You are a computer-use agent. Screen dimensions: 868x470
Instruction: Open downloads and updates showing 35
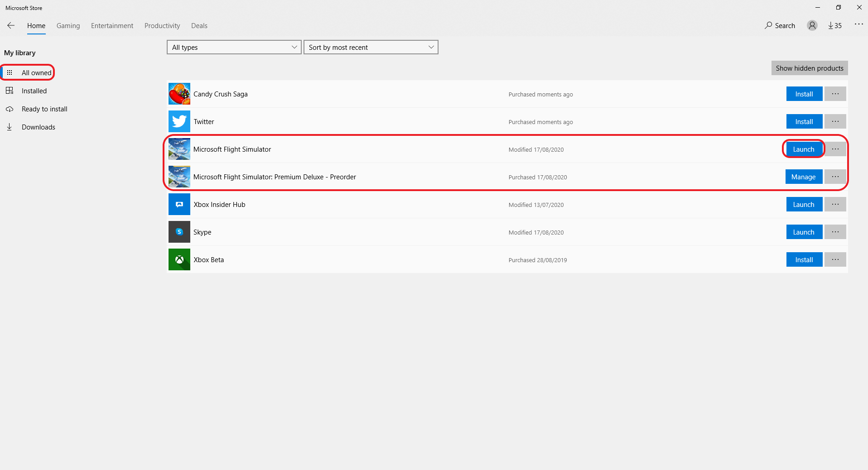coord(835,26)
